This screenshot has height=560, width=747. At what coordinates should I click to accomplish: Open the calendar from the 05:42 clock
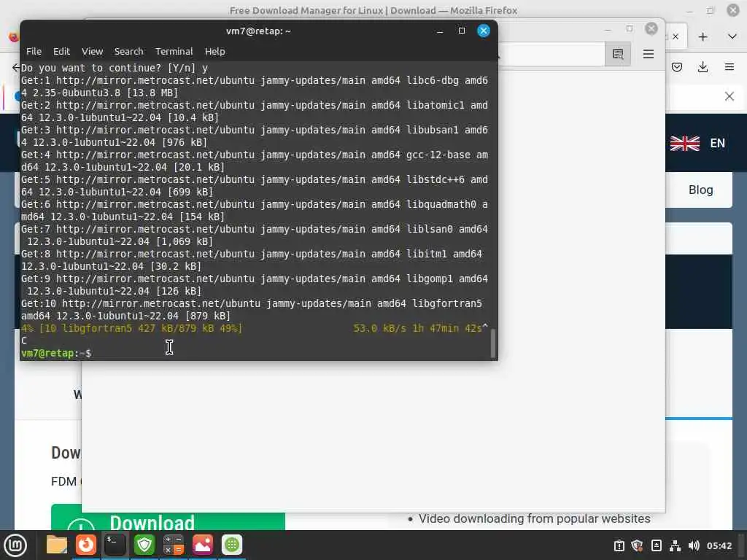[719, 545]
